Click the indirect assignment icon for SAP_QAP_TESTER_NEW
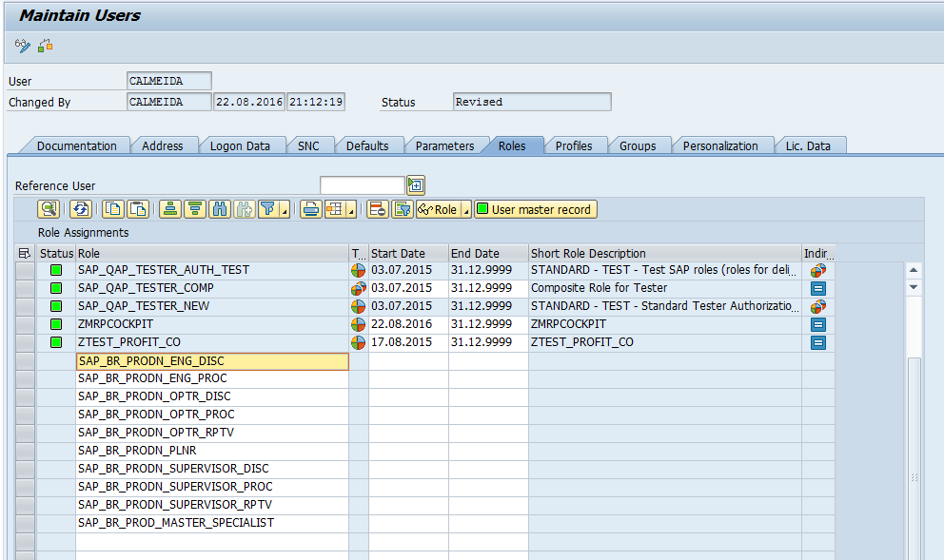Viewport: 944px width, 560px height. click(818, 306)
